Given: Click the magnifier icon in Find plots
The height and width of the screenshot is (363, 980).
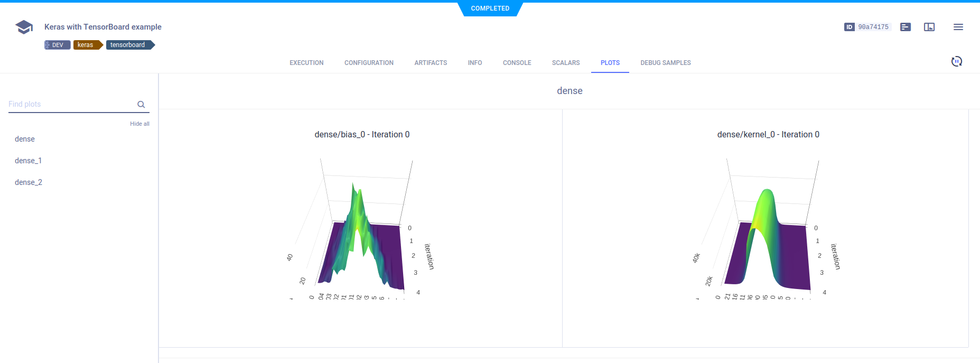Looking at the screenshot, I should (141, 105).
